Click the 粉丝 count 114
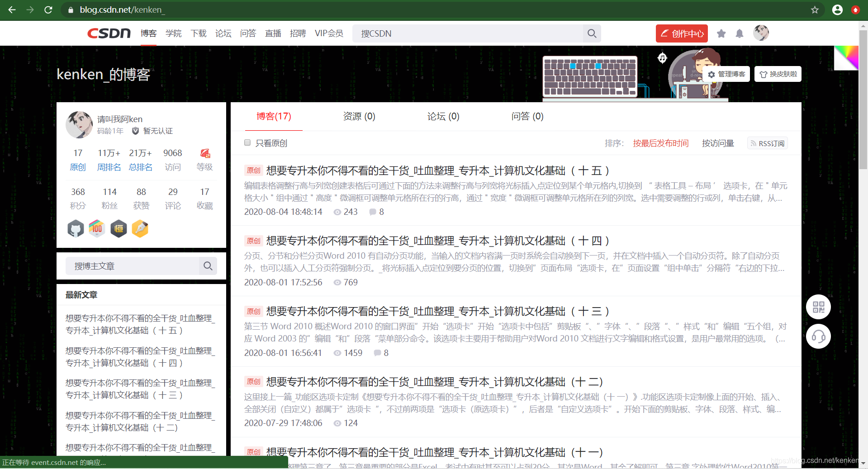 [x=109, y=192]
